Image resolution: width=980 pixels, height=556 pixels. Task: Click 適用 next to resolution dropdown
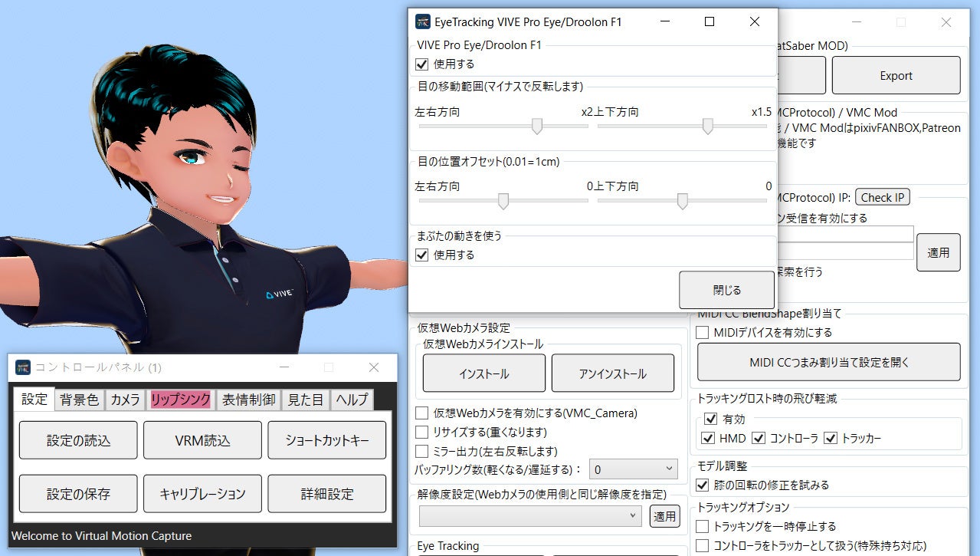coord(665,516)
